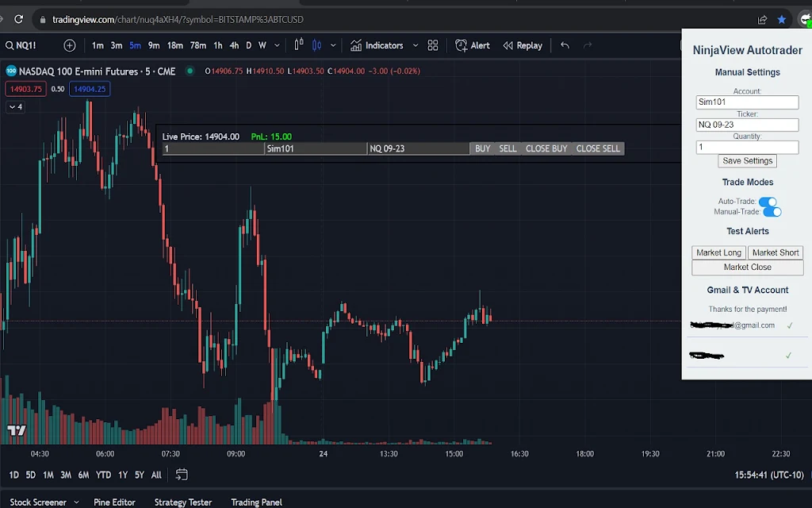The width and height of the screenshot is (812, 508).
Task: Set chart range to 3M
Action: [x=66, y=475]
